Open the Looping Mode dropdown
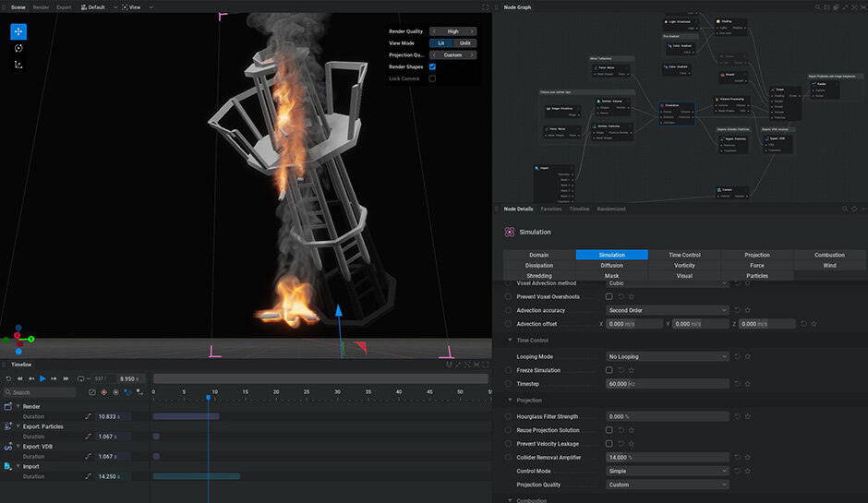868x503 pixels. (667, 356)
